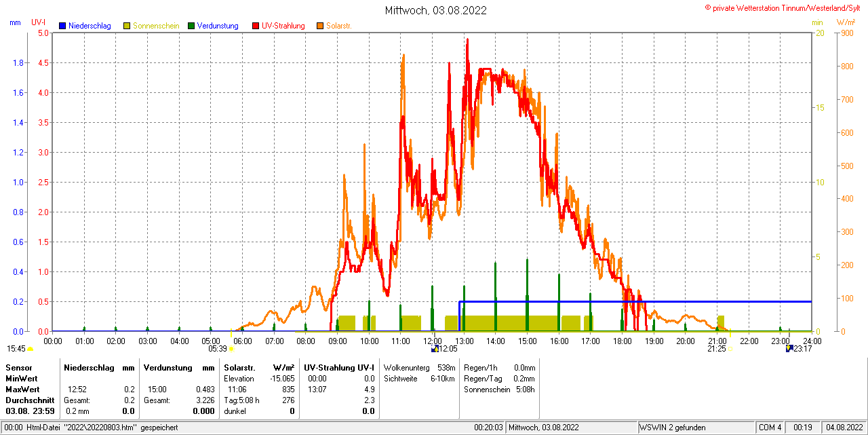
Task: Click the chart title Mittwoch, 03.08.2022
Action: point(435,10)
